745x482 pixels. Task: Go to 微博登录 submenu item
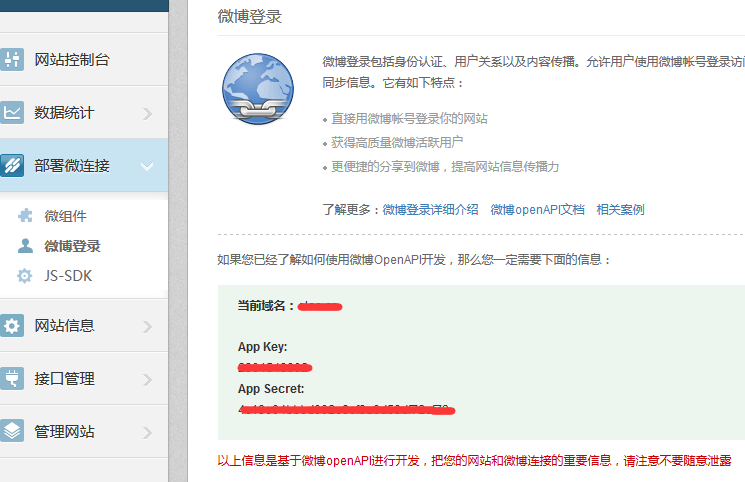[72, 246]
